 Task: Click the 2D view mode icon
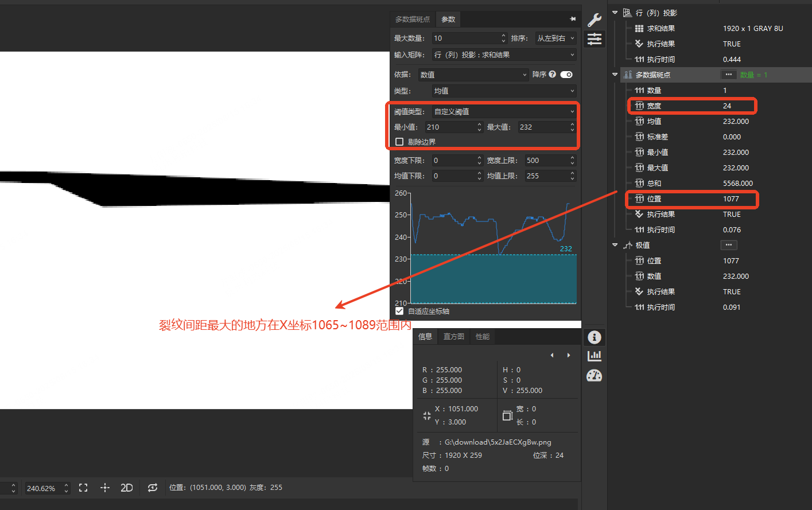(x=127, y=488)
